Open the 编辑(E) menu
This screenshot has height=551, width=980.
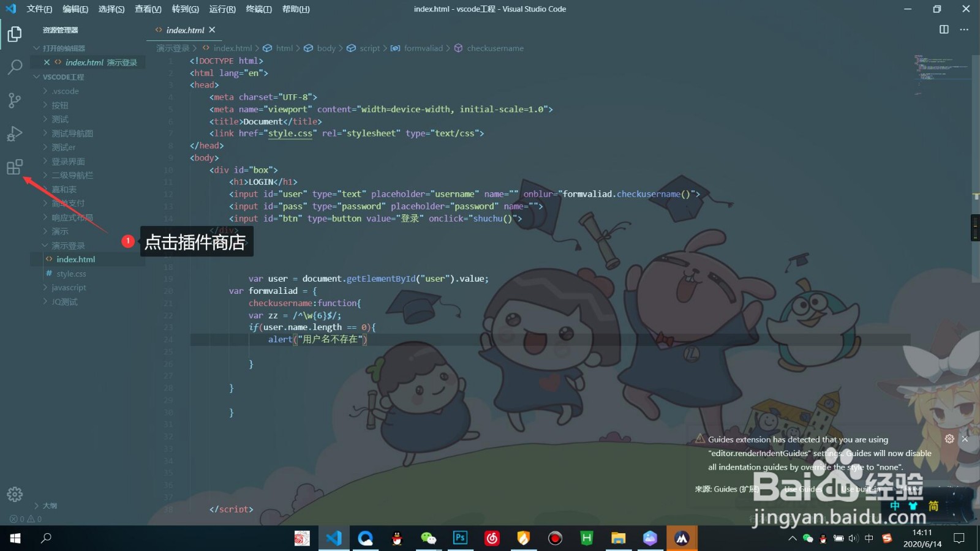tap(75, 9)
